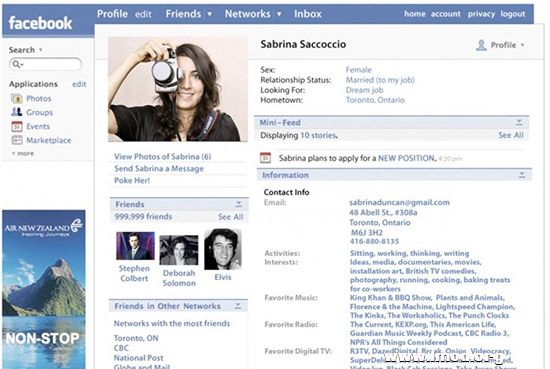The height and width of the screenshot is (369, 550).
Task: Open the Friends dropdown arrow in top bar
Action: [209, 14]
